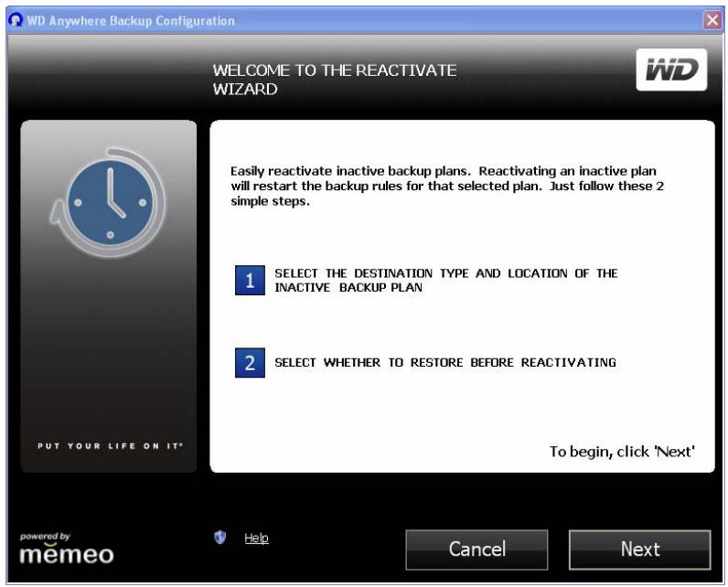
Task: Click the WD logo in the header
Action: [x=671, y=69]
